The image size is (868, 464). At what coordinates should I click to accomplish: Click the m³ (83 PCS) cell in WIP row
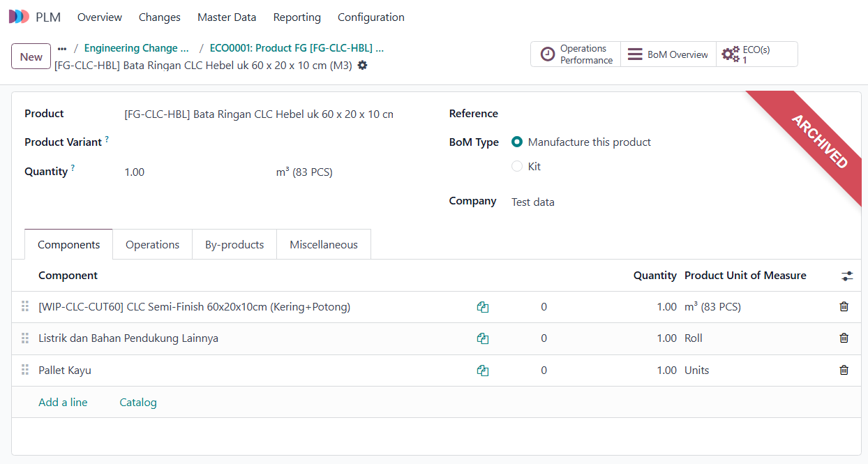tap(712, 307)
